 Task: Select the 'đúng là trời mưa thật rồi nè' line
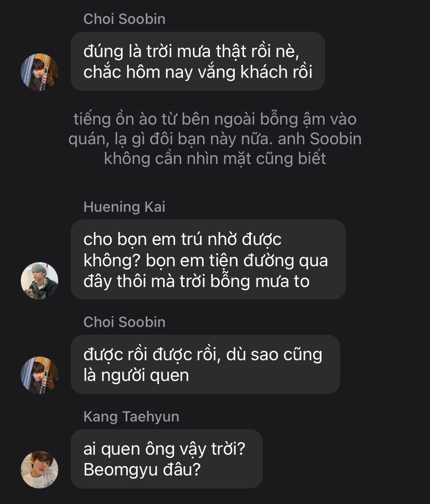pyautogui.click(x=191, y=52)
